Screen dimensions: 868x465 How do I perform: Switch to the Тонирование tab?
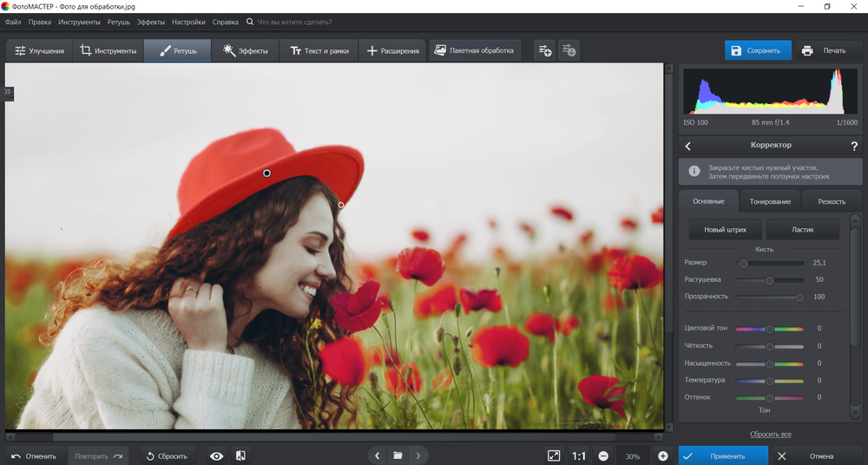coord(770,201)
